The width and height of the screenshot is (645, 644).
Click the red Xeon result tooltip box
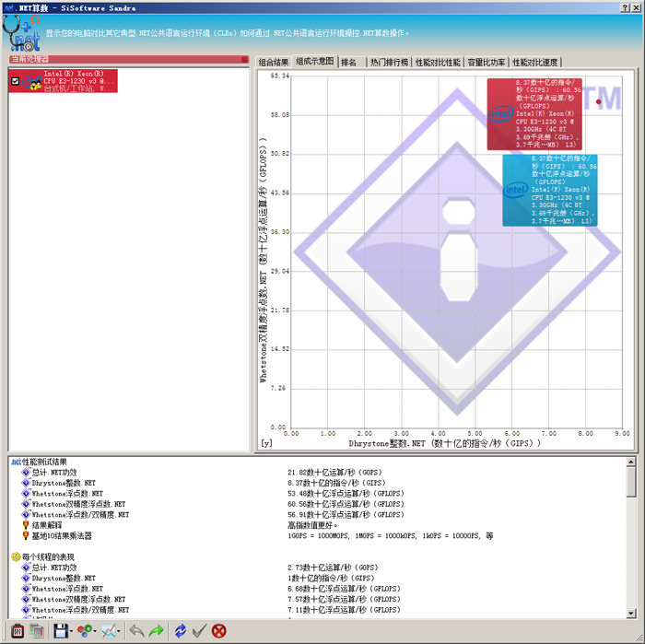click(x=534, y=114)
